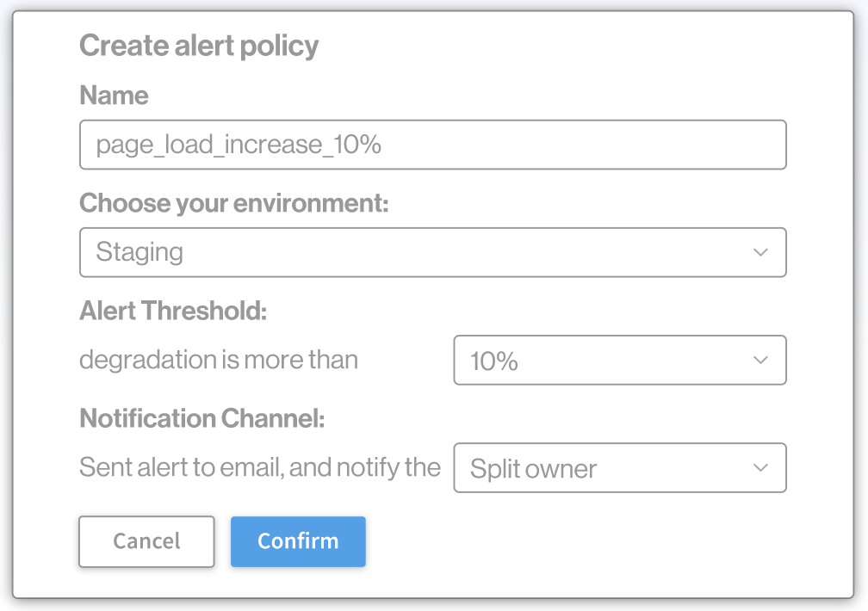Open the 10% degradation threshold dropdown
The width and height of the screenshot is (868, 611).
(619, 360)
